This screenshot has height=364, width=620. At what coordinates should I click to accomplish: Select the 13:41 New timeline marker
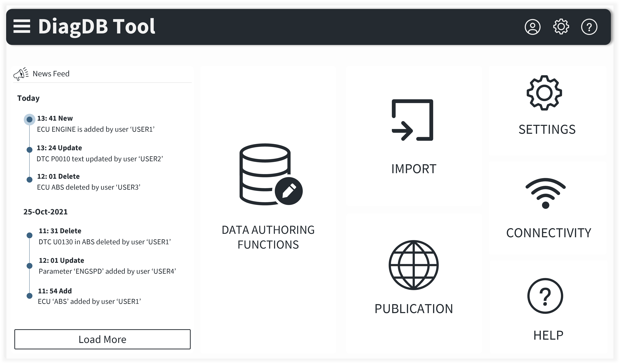pos(30,119)
